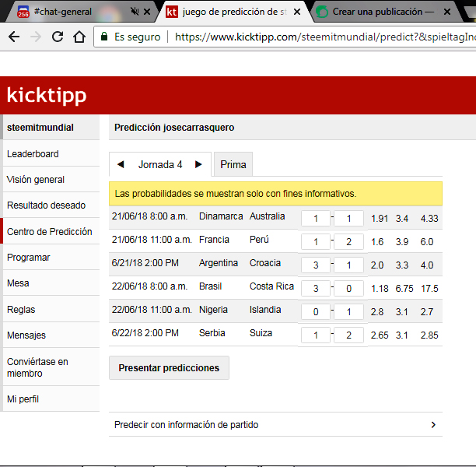Click the 6.75 draw odds value
Image resolution: width=476 pixels, height=467 pixels.
pyautogui.click(x=404, y=288)
